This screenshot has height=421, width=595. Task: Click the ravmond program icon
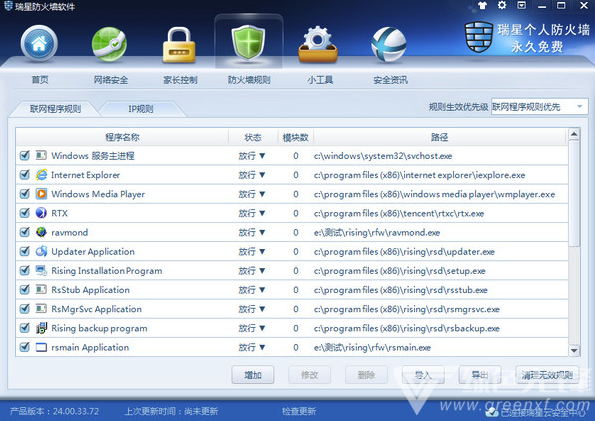(41, 232)
